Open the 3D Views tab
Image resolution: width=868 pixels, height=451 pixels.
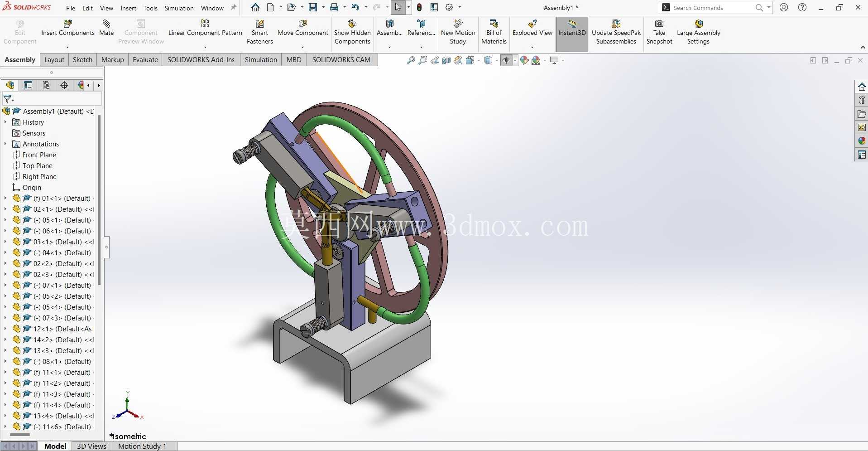point(91,446)
